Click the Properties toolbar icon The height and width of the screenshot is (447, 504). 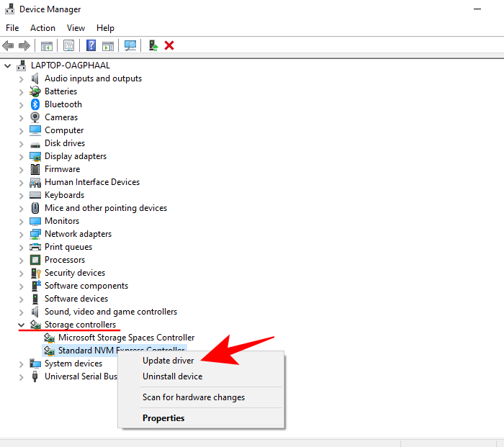pyautogui.click(x=68, y=45)
